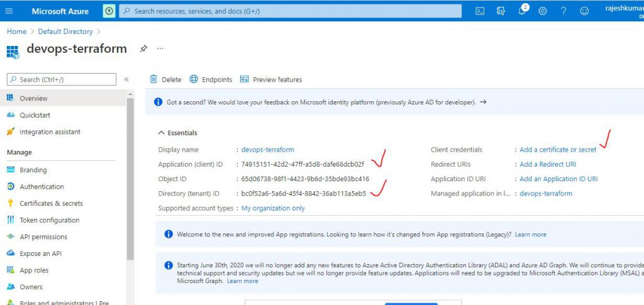Go to Authentication in sidebar
644x305 pixels.
pyautogui.click(x=42, y=187)
